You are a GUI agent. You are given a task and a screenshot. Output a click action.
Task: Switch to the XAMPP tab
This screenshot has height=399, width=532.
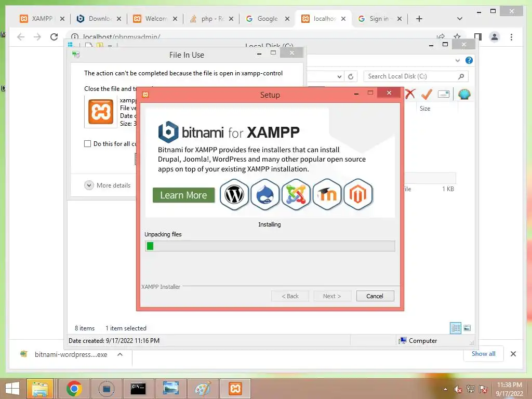(42, 19)
